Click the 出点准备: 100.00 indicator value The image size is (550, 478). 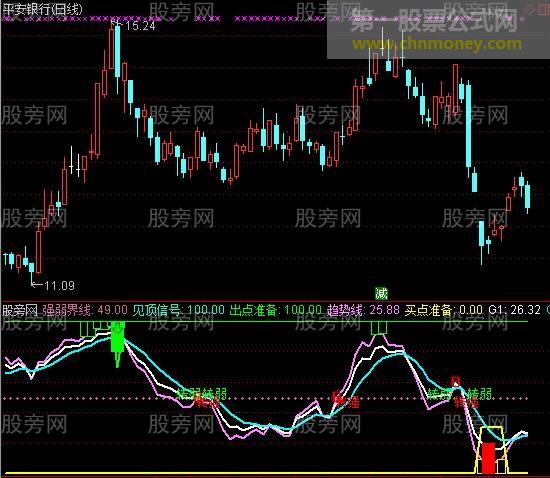click(275, 310)
